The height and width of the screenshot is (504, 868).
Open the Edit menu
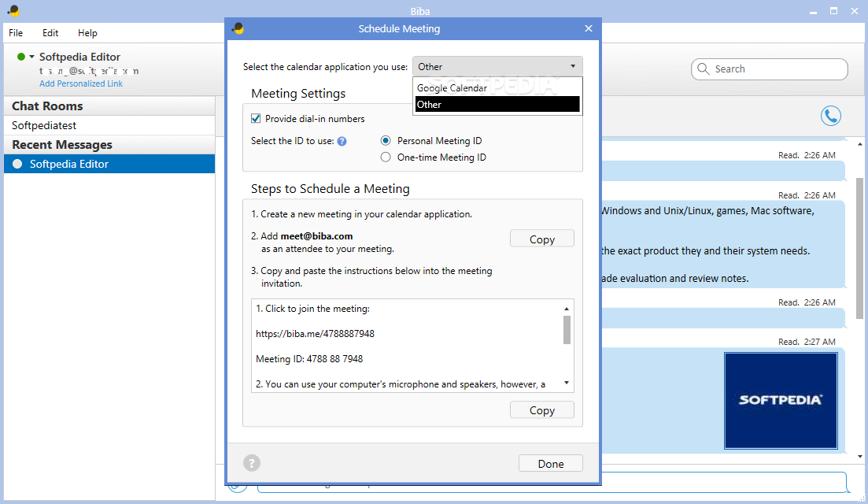50,32
